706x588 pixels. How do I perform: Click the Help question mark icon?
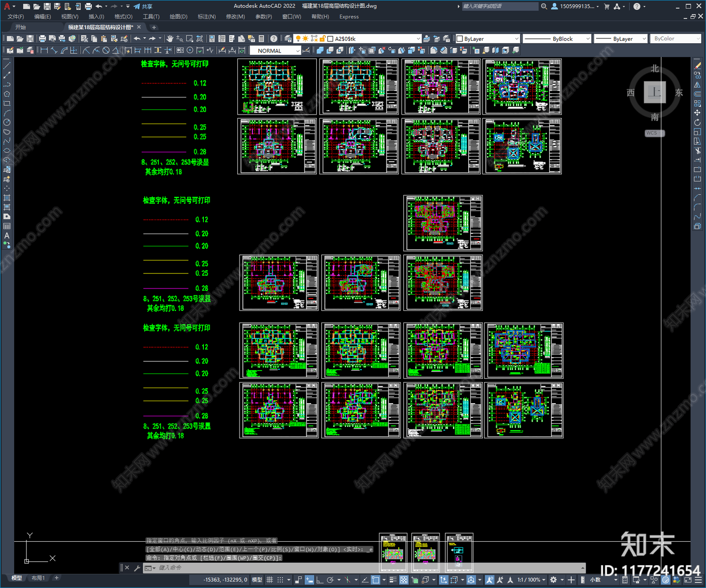click(274, 39)
